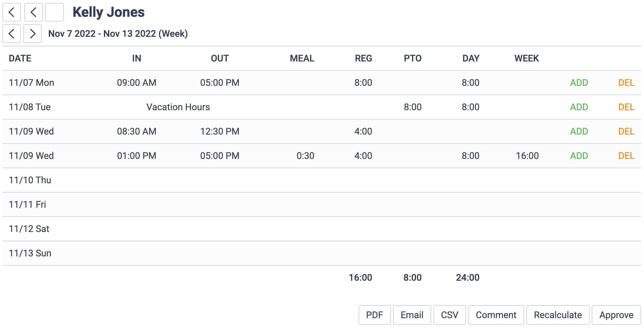Viewport: 644px width, 328px height.
Task: Delete the 11/07 Mon entry
Action: click(x=626, y=83)
